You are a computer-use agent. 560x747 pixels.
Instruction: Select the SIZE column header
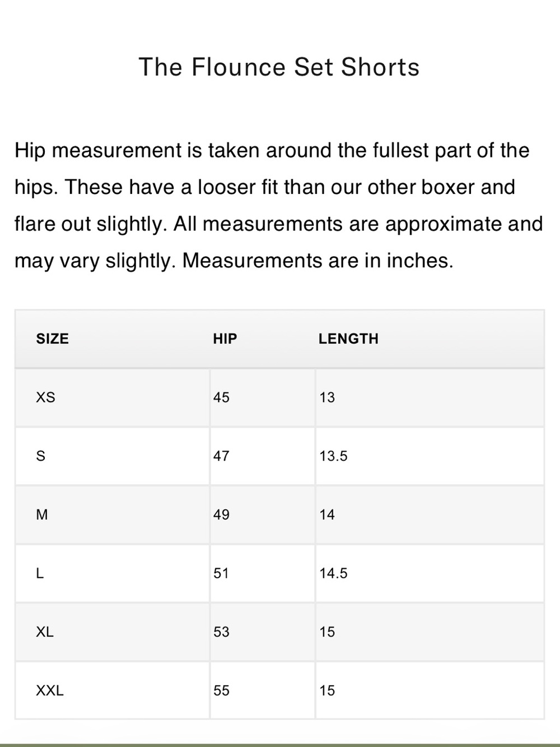(x=53, y=338)
